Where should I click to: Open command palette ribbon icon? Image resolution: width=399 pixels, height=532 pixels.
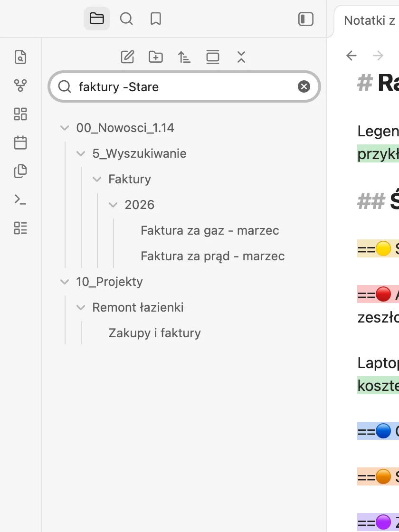pos(20,199)
